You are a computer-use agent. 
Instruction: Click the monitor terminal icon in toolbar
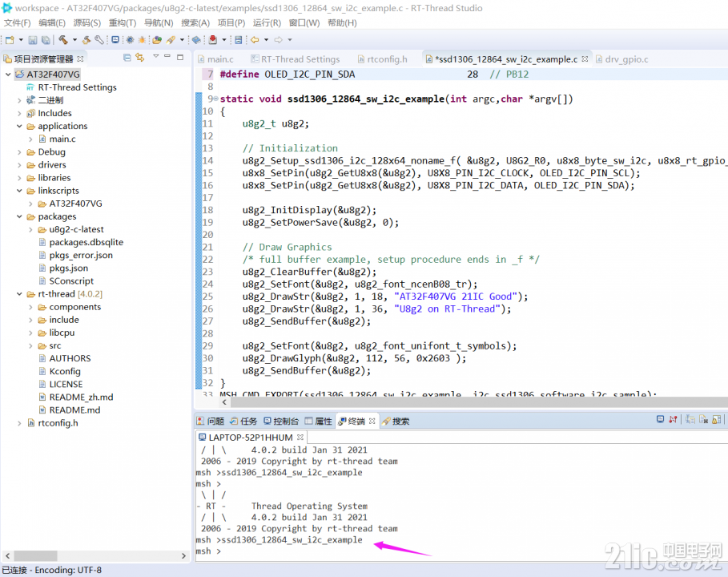[115, 40]
